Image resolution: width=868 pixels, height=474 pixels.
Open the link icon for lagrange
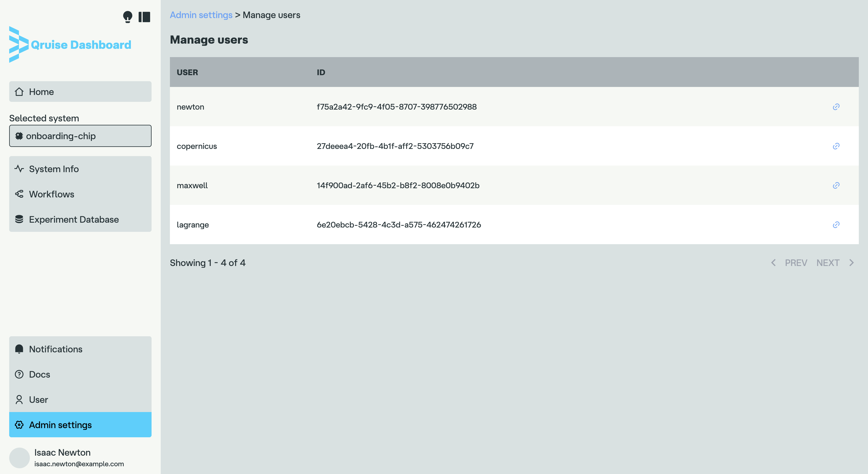click(x=836, y=225)
